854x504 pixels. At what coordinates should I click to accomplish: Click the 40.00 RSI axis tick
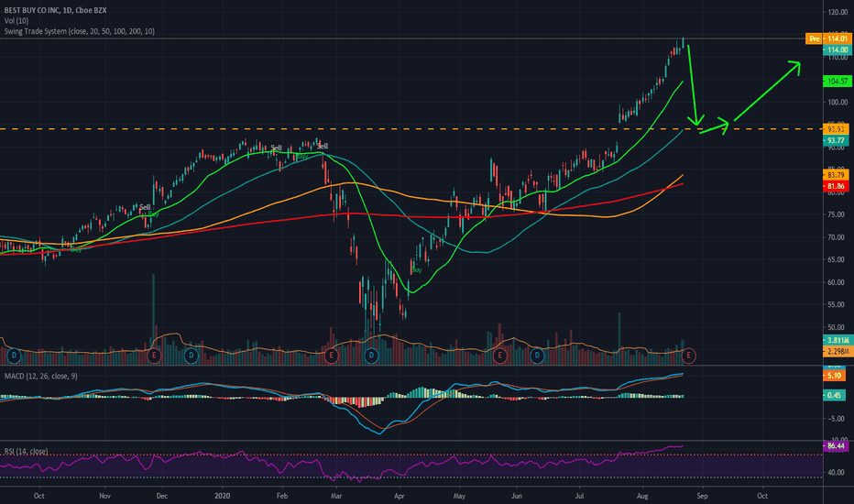(837, 473)
